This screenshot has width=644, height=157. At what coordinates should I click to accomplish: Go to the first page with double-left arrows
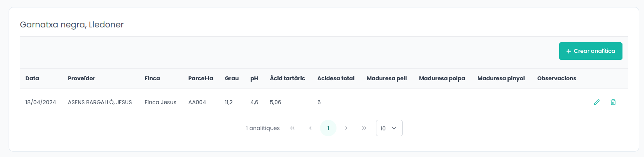click(292, 128)
